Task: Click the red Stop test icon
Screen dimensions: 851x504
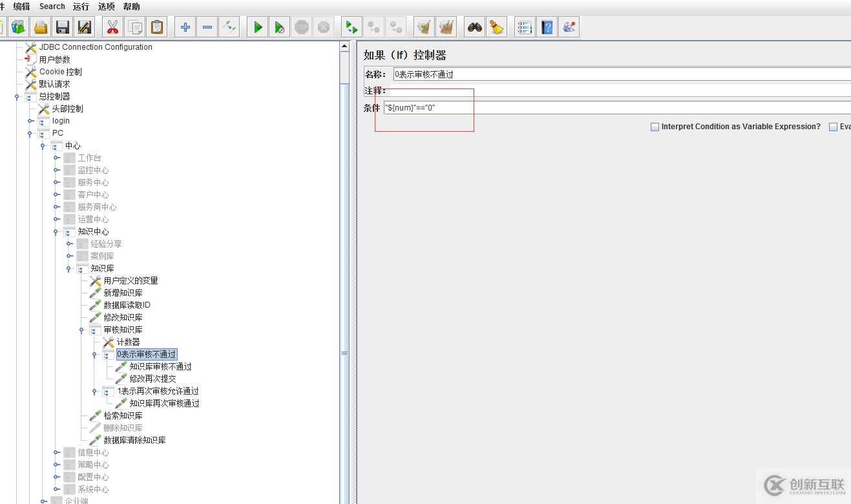Action: pyautogui.click(x=302, y=27)
